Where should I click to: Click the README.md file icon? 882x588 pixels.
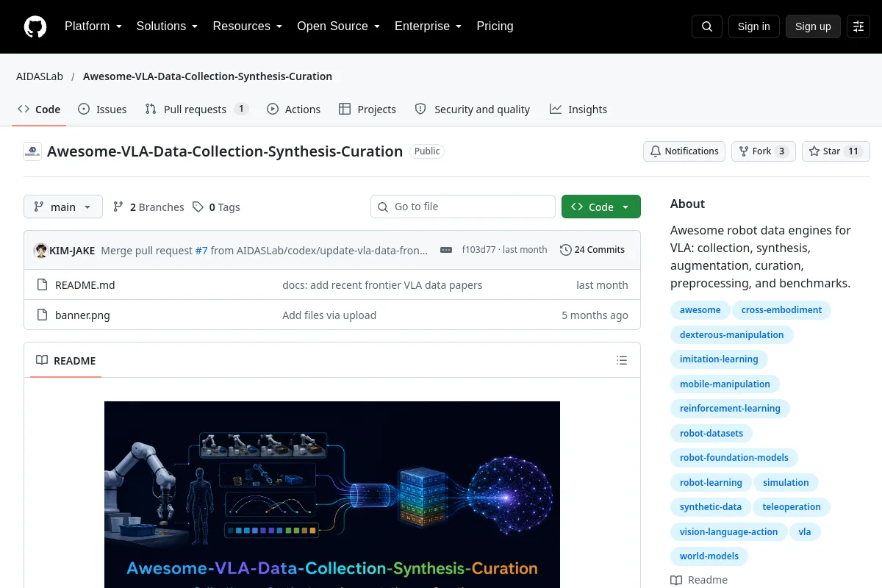[43, 284]
